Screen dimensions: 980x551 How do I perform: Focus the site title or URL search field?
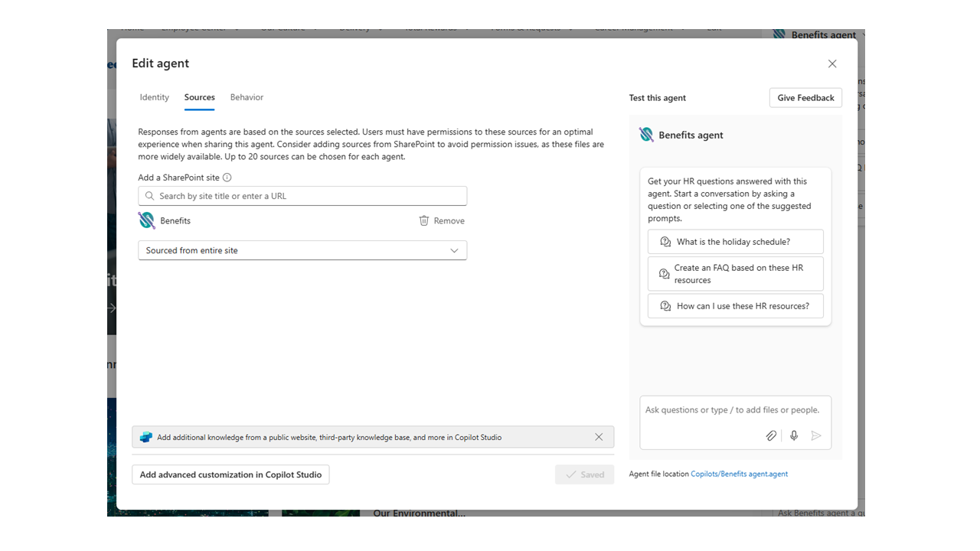coord(302,196)
